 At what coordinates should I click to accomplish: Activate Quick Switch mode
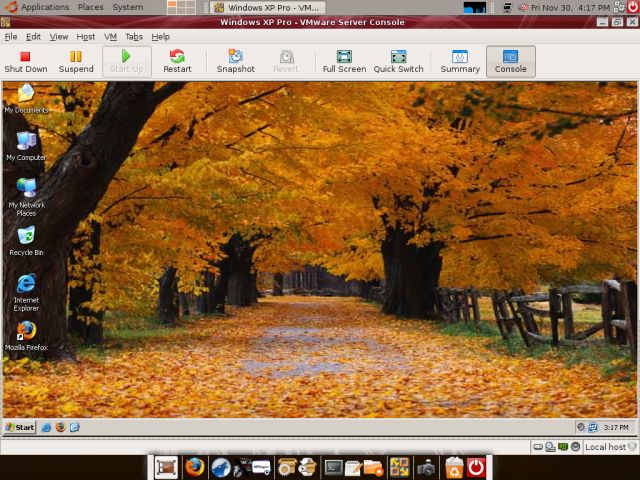398,62
